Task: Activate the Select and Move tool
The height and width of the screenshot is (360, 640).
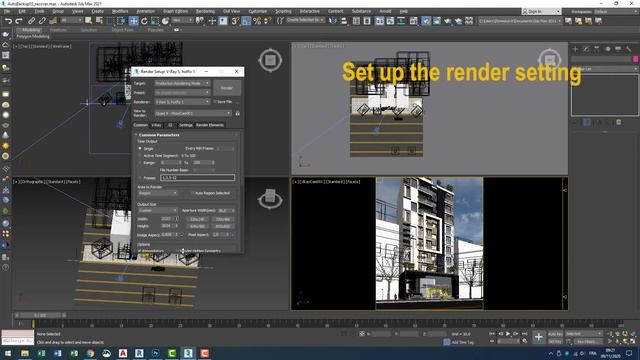Action: pyautogui.click(x=133, y=21)
